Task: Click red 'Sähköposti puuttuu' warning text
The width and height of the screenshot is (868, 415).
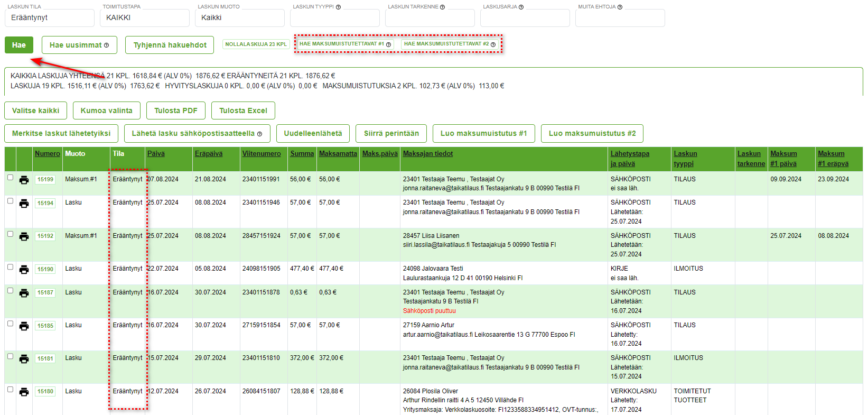Action: pyautogui.click(x=429, y=311)
